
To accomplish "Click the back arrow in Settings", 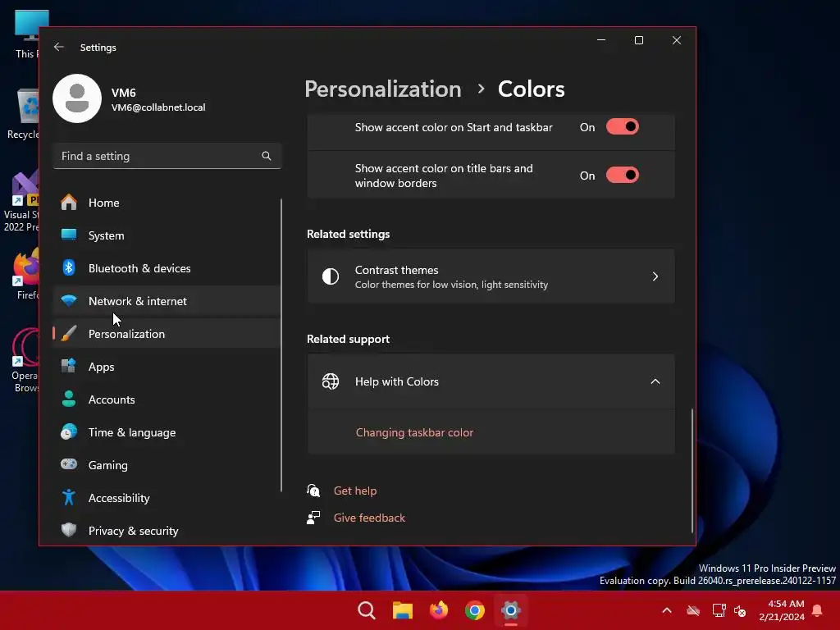I will [59, 47].
